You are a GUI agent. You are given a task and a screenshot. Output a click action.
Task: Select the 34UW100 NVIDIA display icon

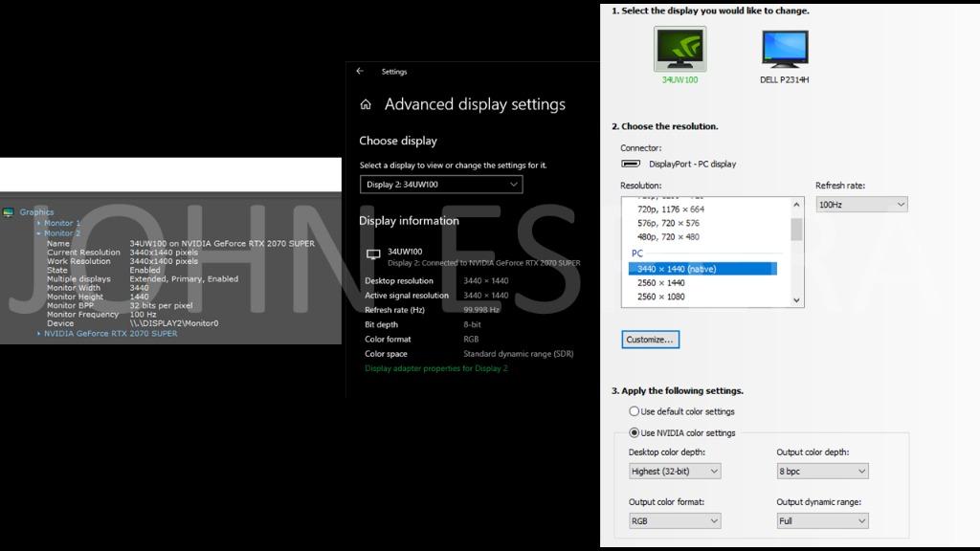(x=679, y=48)
